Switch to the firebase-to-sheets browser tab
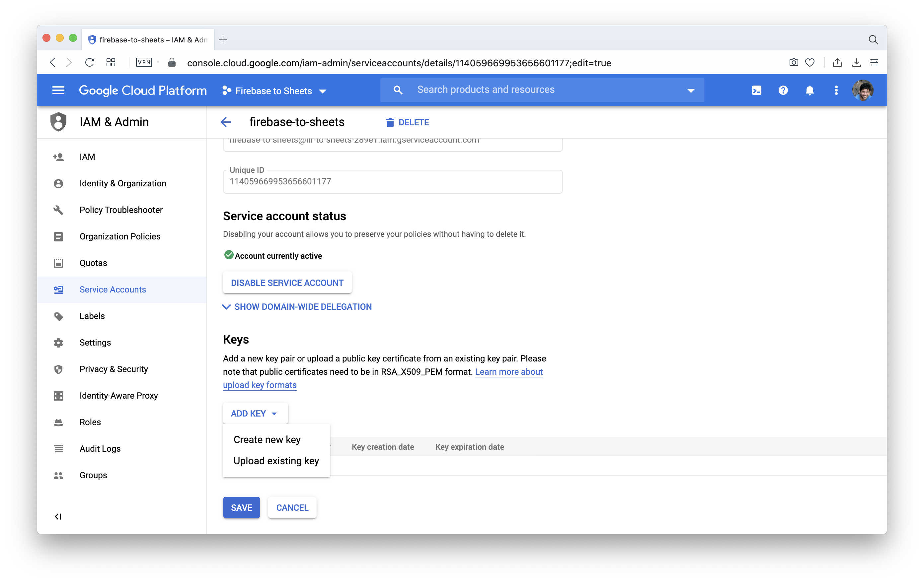This screenshot has height=583, width=924. tap(148, 39)
